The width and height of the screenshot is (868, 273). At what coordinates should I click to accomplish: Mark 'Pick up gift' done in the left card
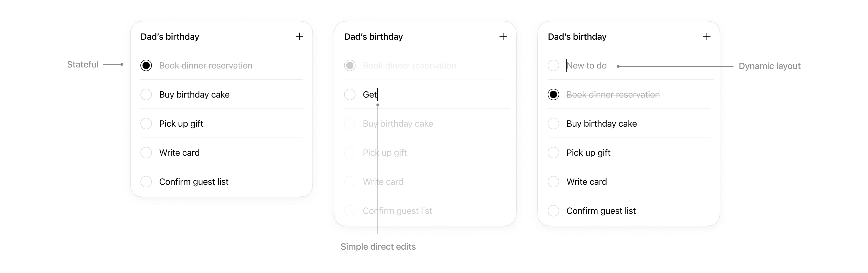[x=146, y=124]
